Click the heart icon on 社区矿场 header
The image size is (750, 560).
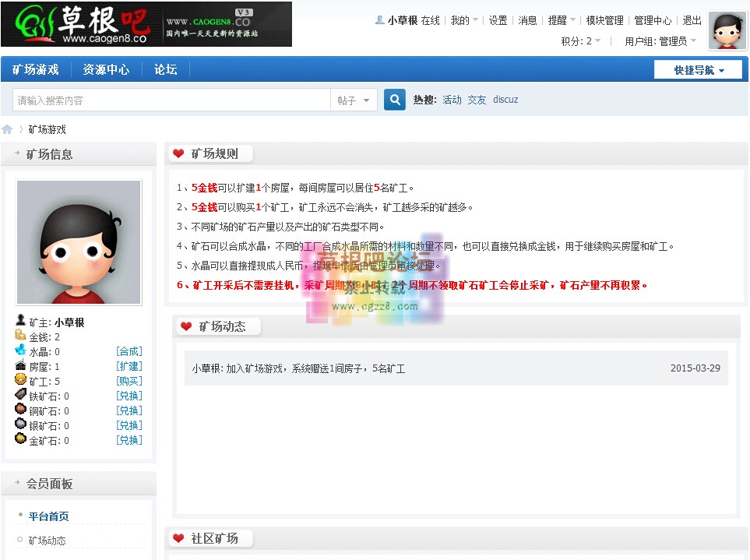coord(178,537)
